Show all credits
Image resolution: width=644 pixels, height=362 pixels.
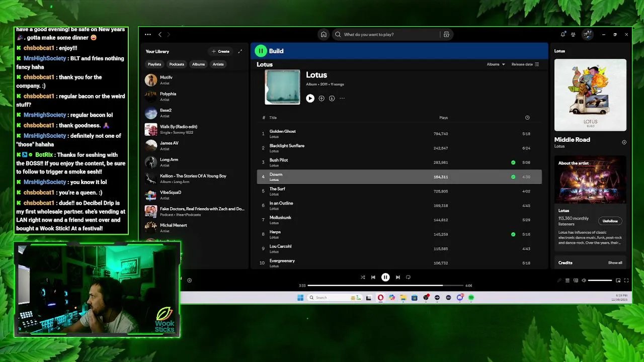615,262
